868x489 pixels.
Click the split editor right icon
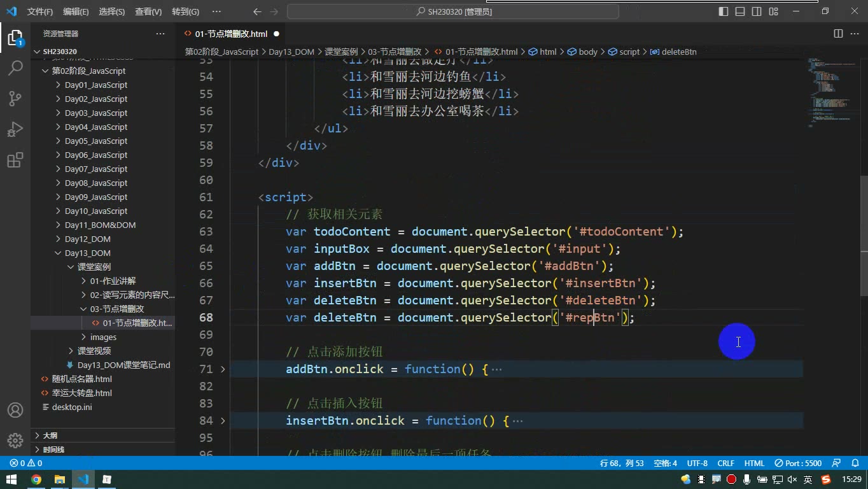(x=838, y=34)
